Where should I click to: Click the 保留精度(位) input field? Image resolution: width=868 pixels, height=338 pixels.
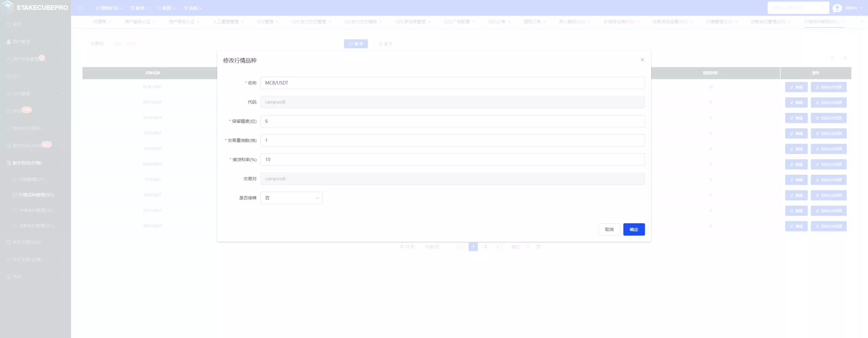click(452, 121)
